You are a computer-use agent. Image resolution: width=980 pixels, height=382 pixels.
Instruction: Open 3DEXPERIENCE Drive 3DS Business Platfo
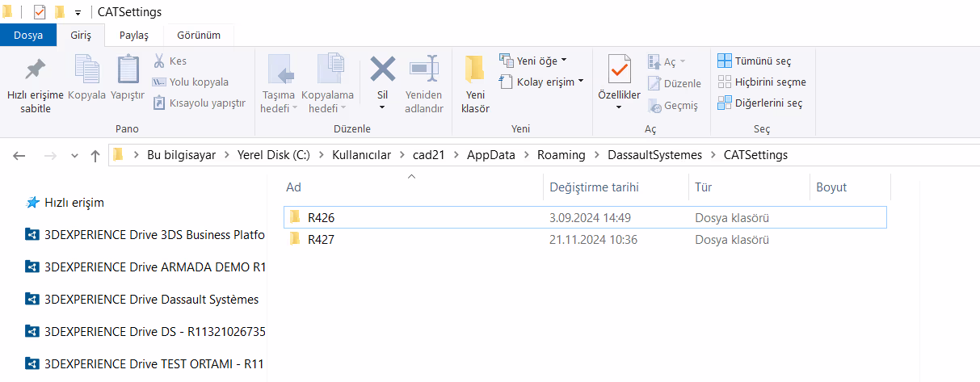[x=145, y=235]
